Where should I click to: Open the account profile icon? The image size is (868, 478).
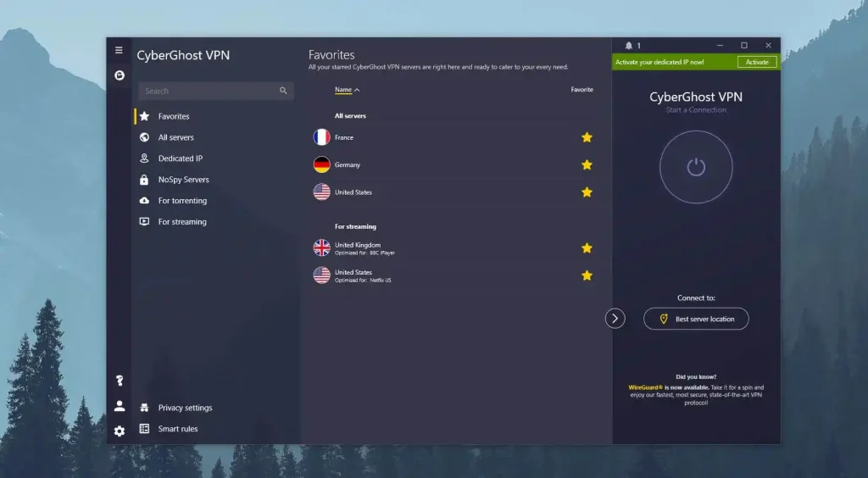click(120, 406)
